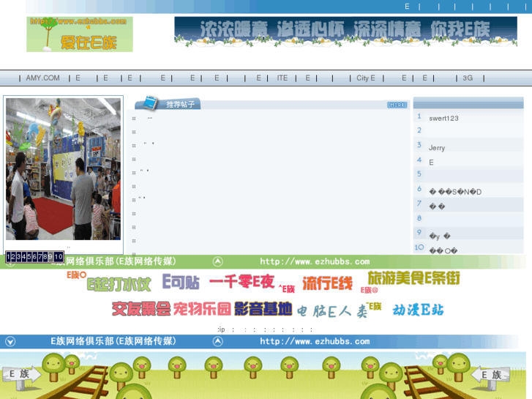The image size is (532, 399).
Task: Open the E起打水仗 forum section
Action: [119, 284]
